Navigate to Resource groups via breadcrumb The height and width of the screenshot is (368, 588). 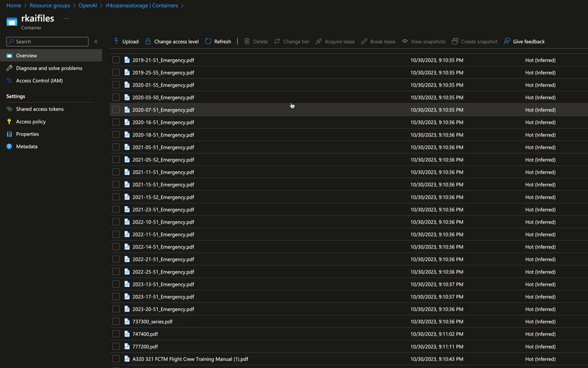pyautogui.click(x=51, y=5)
